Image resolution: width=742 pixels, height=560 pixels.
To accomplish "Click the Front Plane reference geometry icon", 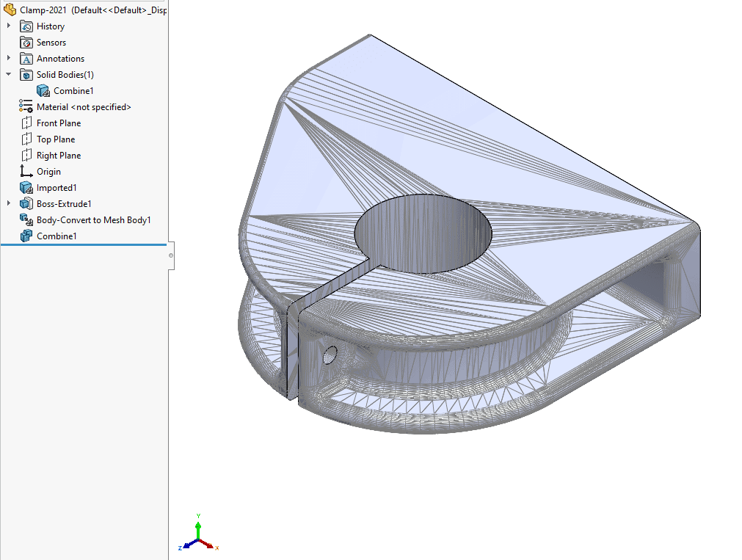I will point(27,123).
